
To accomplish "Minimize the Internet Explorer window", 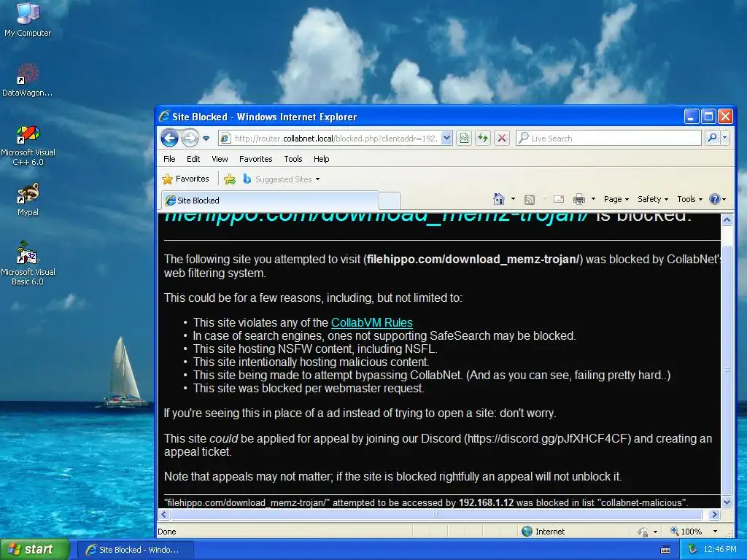I will [x=692, y=116].
